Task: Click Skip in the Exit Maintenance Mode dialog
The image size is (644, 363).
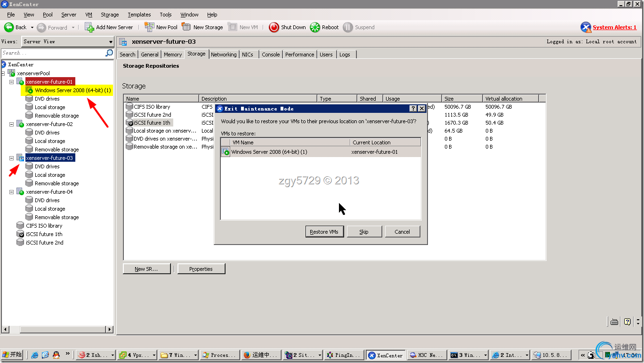Action: 364,232
